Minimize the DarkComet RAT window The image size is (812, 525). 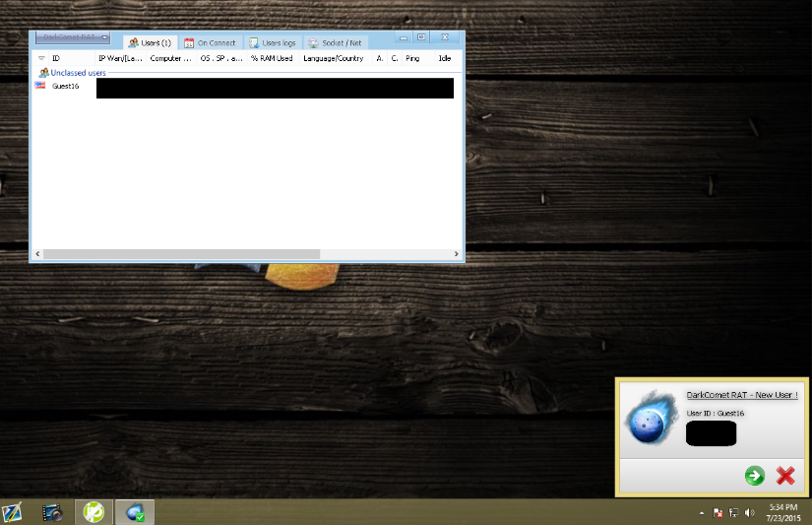point(403,37)
